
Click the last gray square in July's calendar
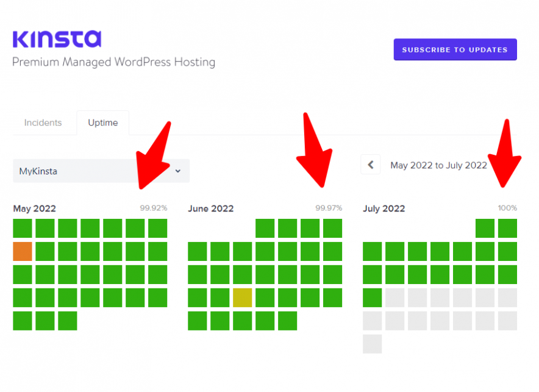point(372,344)
